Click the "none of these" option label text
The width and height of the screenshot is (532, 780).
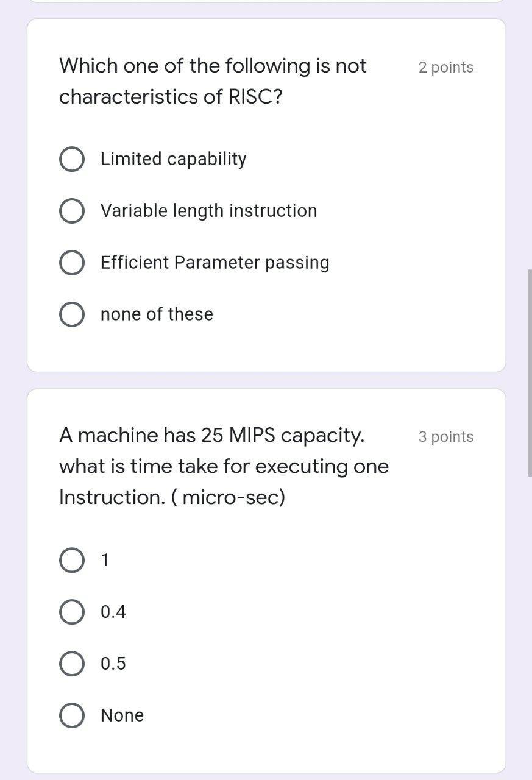[156, 314]
